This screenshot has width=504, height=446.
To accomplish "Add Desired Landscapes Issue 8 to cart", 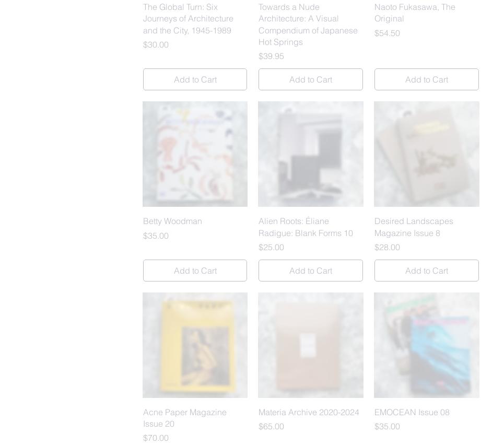I will pyautogui.click(x=427, y=271).
